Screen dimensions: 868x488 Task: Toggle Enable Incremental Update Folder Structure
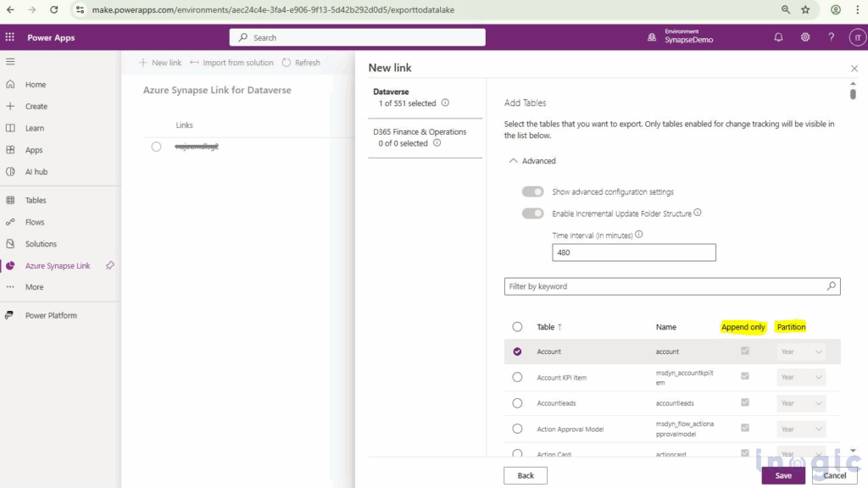coord(532,213)
